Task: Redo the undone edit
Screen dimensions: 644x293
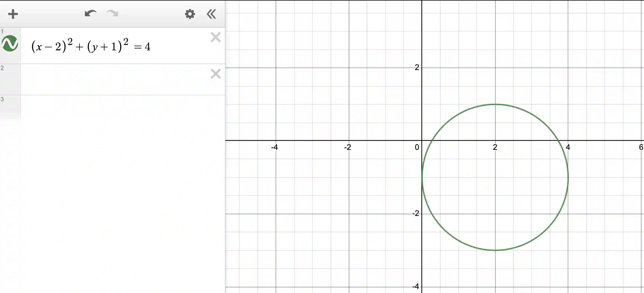Action: (112, 13)
